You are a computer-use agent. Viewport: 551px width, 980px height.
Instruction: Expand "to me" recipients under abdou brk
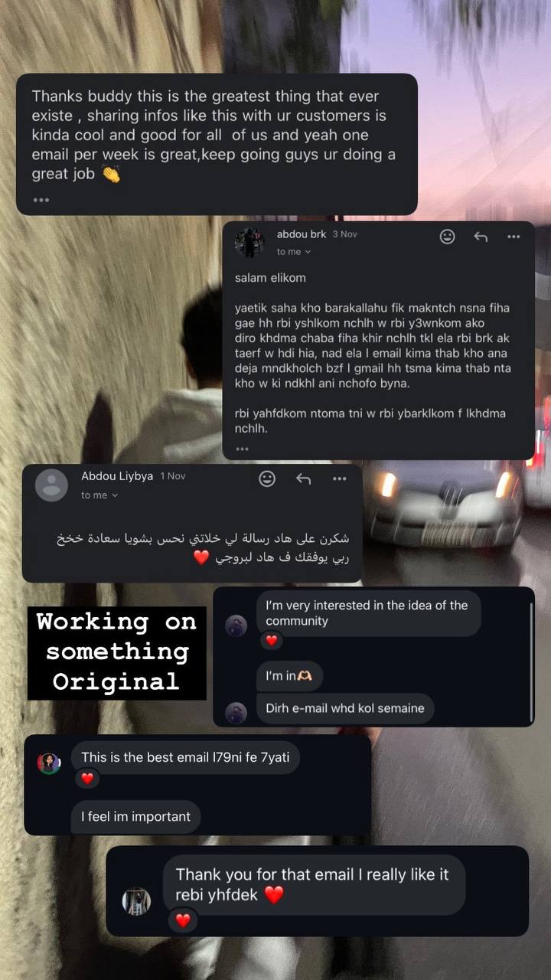coord(294,252)
